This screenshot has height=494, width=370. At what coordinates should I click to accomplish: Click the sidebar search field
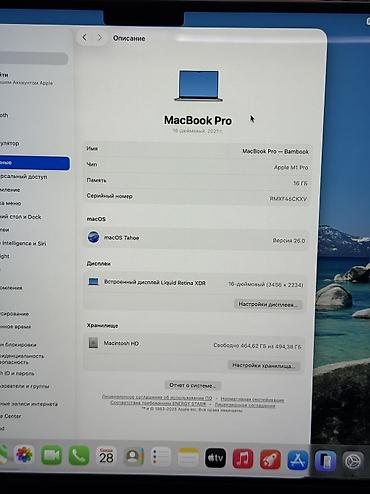pyautogui.click(x=33, y=58)
